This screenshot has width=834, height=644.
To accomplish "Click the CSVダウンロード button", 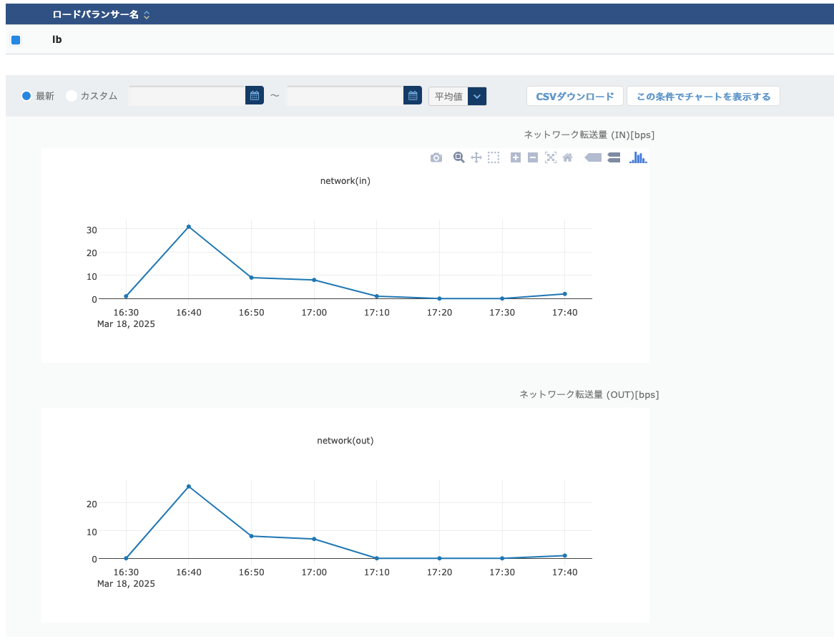I will point(574,97).
